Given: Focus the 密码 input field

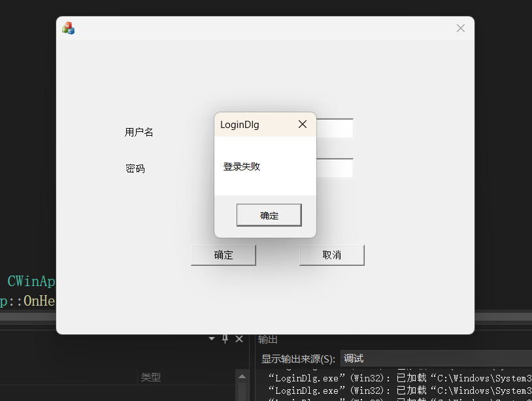Looking at the screenshot, I should point(335,168).
